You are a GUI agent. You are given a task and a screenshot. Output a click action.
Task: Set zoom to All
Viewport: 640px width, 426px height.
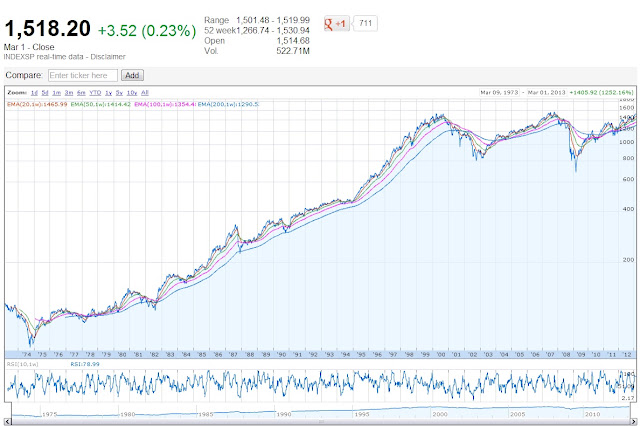pos(145,93)
